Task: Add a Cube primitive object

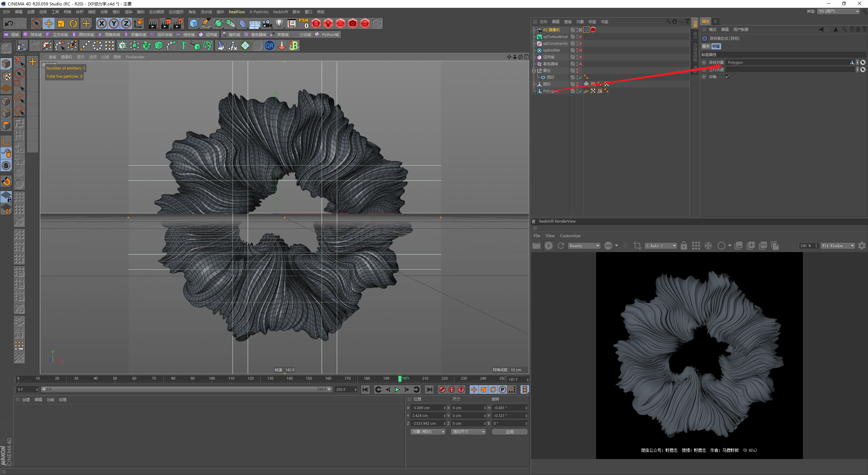Action: pos(194,23)
